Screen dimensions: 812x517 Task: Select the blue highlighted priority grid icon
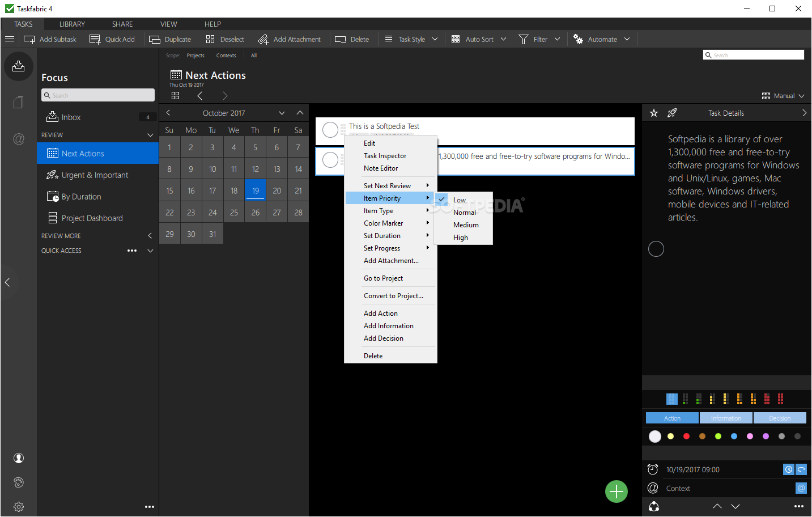(x=672, y=399)
